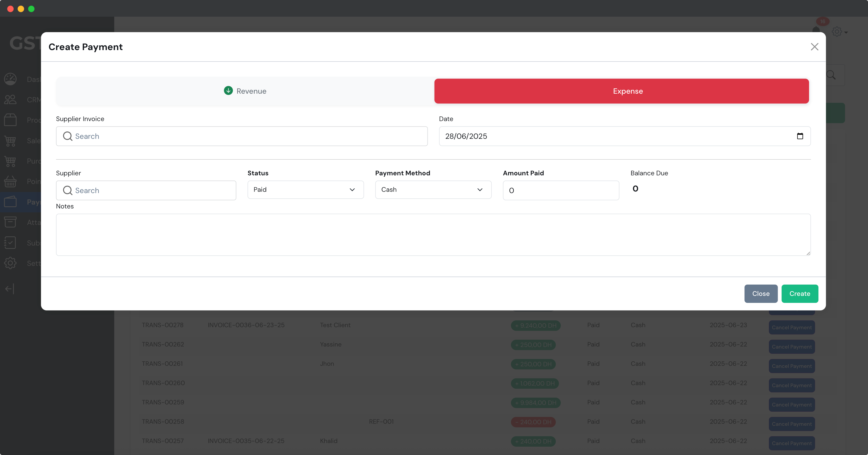Focus the Supplier search field
Image resolution: width=868 pixels, height=455 pixels.
(x=146, y=190)
